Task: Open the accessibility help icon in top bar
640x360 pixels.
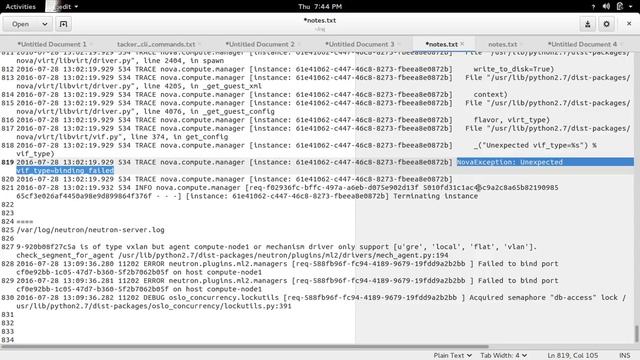Action: click(593, 7)
